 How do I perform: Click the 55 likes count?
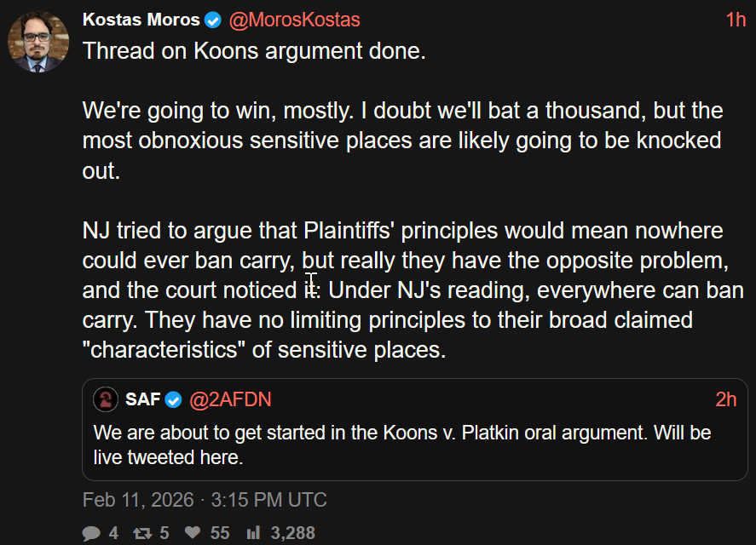coord(220,533)
